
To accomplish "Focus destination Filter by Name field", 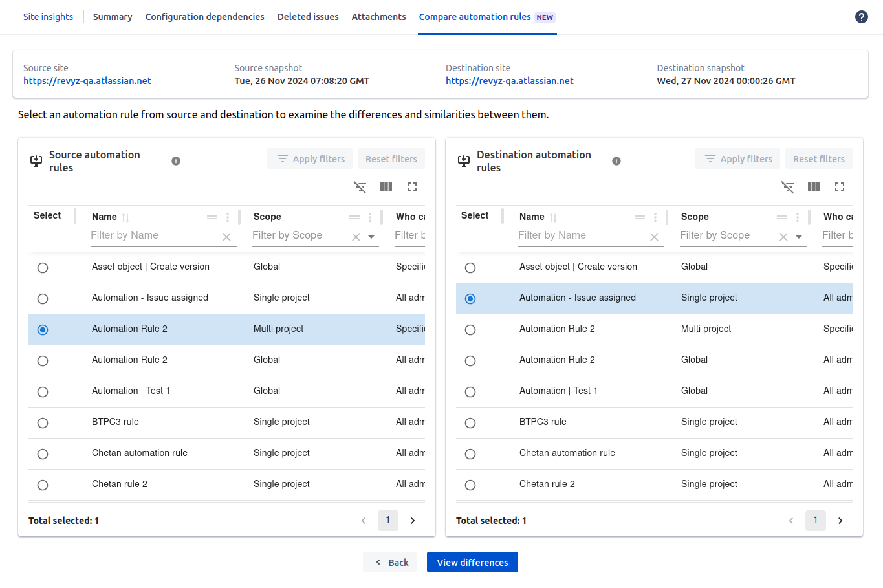I will pos(582,235).
